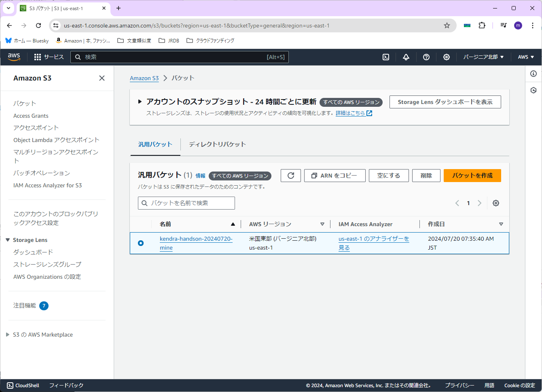This screenshot has height=392, width=542.
Task: Open the Chrome three-dot menu
Action: [x=533, y=25]
